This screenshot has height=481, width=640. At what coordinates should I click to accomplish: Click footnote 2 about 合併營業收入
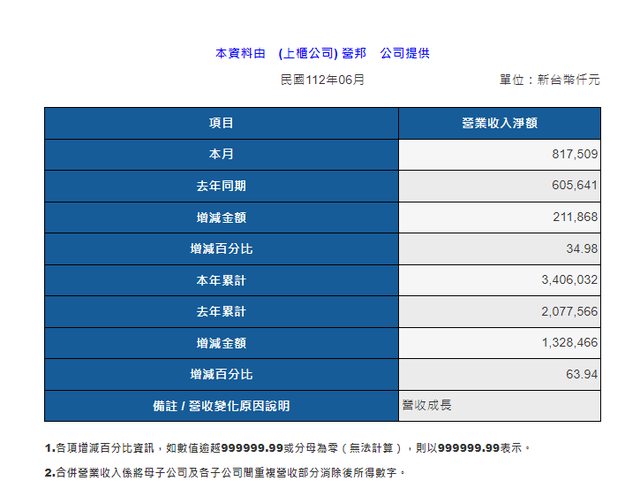click(x=226, y=471)
